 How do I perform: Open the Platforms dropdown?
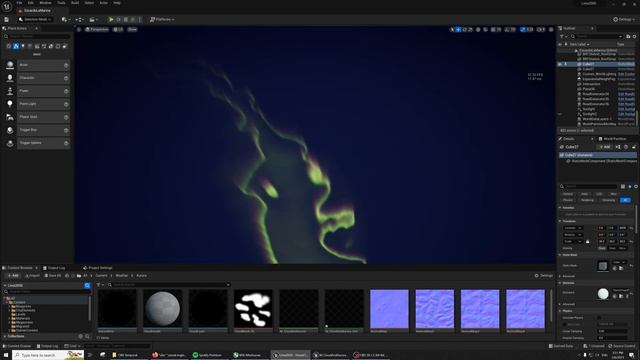tap(162, 19)
